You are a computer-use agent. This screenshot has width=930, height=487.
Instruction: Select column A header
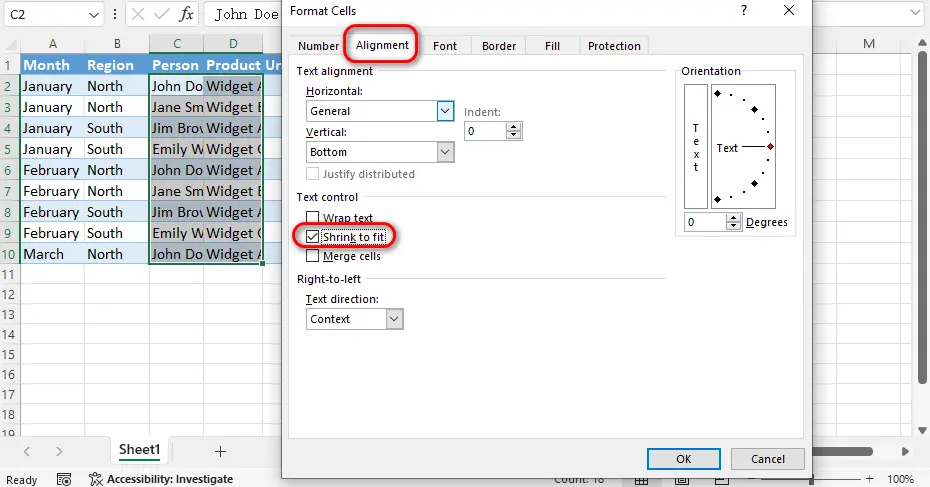click(x=52, y=43)
